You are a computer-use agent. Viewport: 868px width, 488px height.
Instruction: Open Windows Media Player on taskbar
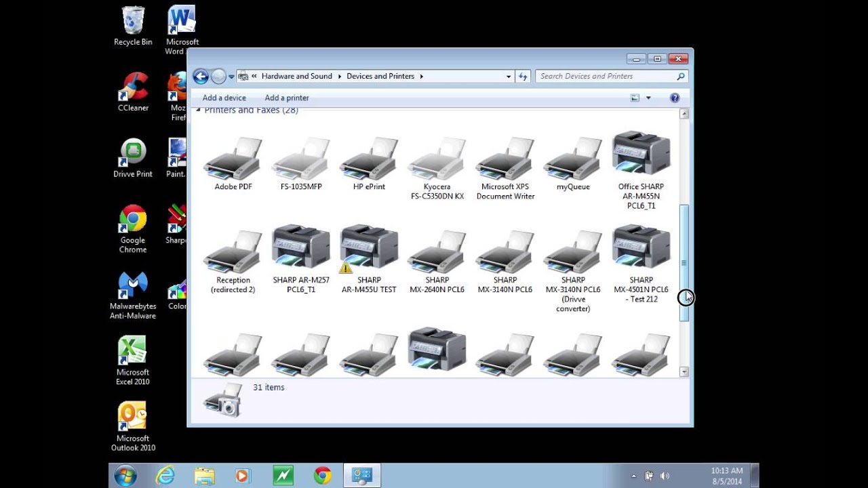(243, 476)
